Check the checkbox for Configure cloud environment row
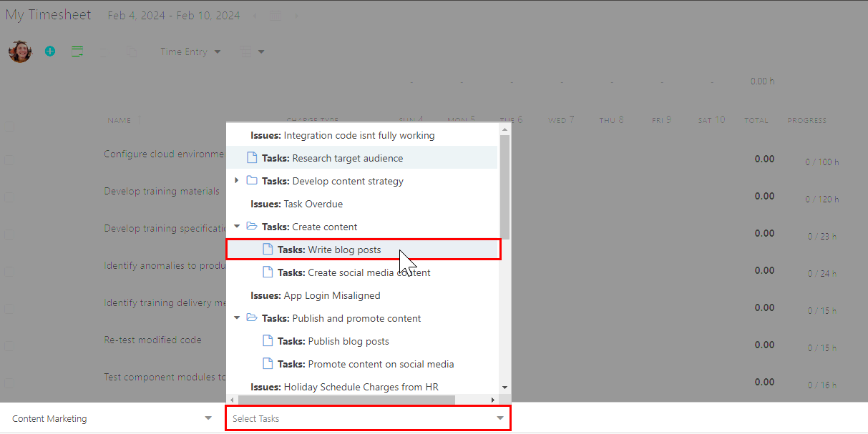This screenshot has height=434, width=868. [9, 159]
